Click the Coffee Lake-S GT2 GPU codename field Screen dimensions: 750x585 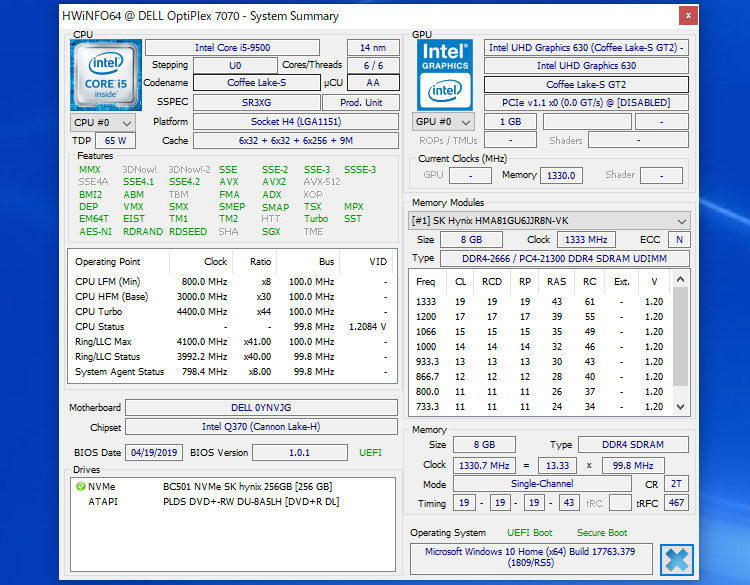coord(586,85)
